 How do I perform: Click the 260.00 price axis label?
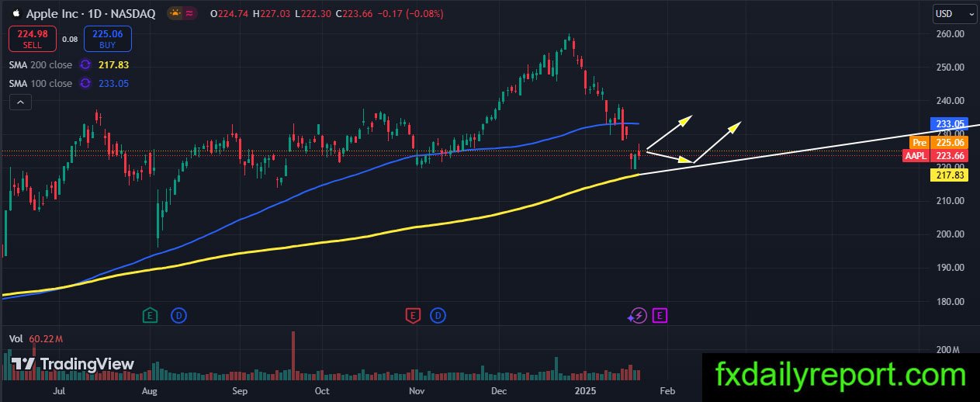click(x=951, y=34)
